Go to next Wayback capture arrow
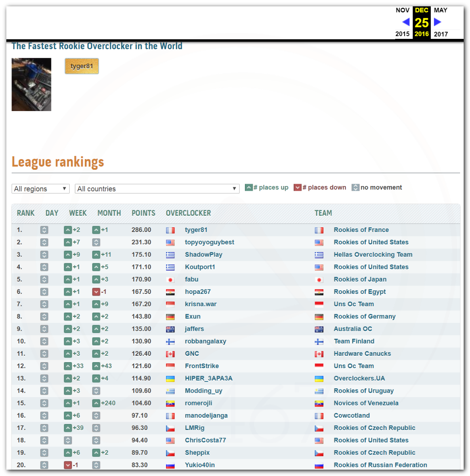Image resolution: width=470 pixels, height=476 pixels. (438, 22)
